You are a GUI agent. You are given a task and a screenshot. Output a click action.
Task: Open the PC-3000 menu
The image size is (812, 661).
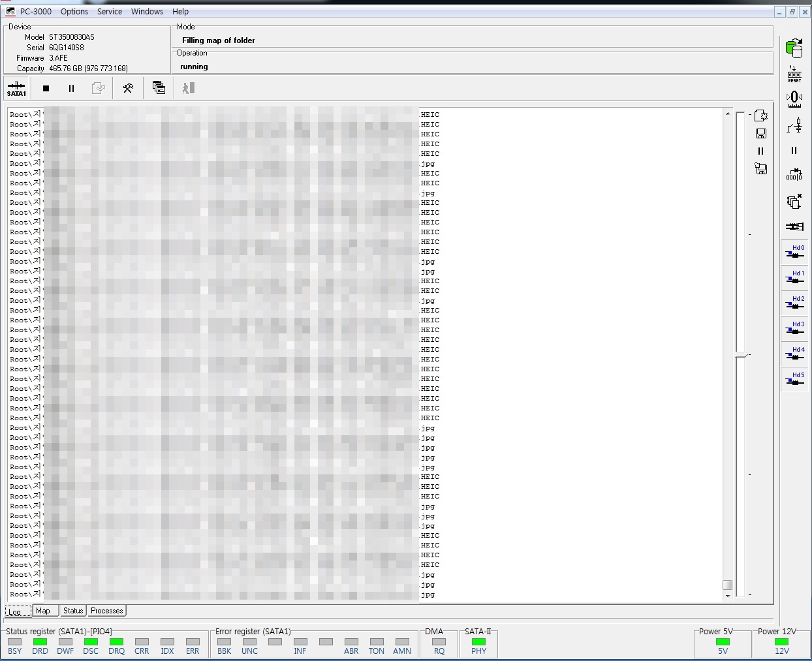point(35,12)
